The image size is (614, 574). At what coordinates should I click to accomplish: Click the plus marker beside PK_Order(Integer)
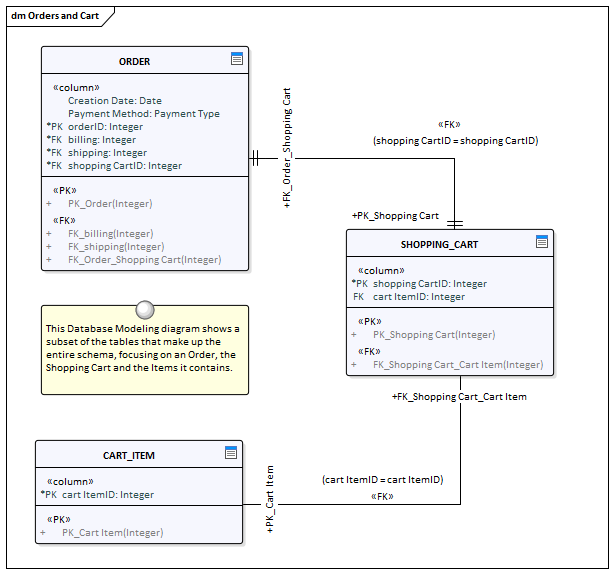pyautogui.click(x=49, y=203)
